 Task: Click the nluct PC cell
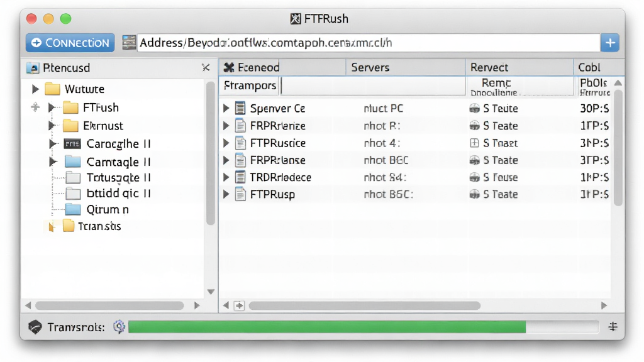pos(384,108)
